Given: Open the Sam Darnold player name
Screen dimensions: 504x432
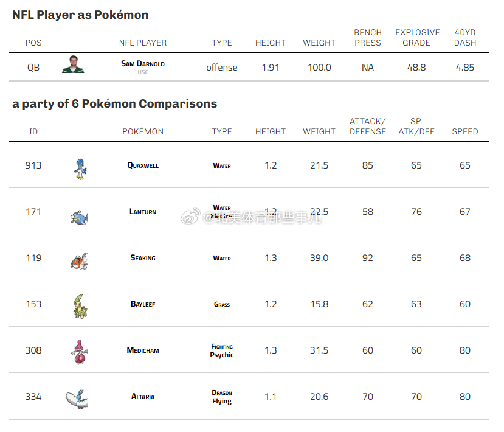Looking at the screenshot, I should tap(143, 64).
